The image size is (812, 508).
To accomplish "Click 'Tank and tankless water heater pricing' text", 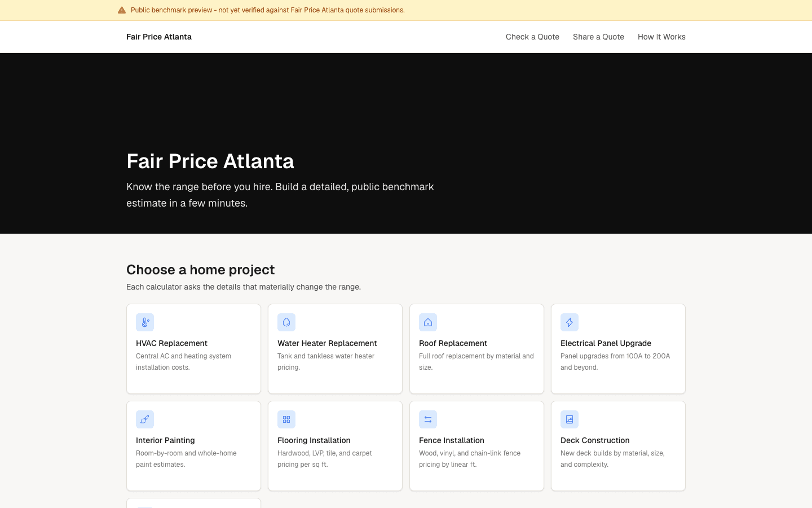I will point(326,362).
